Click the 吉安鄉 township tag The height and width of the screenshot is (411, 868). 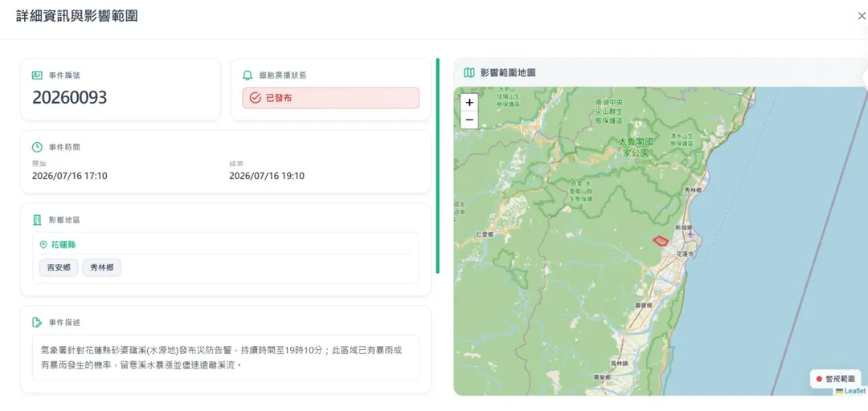click(x=59, y=267)
